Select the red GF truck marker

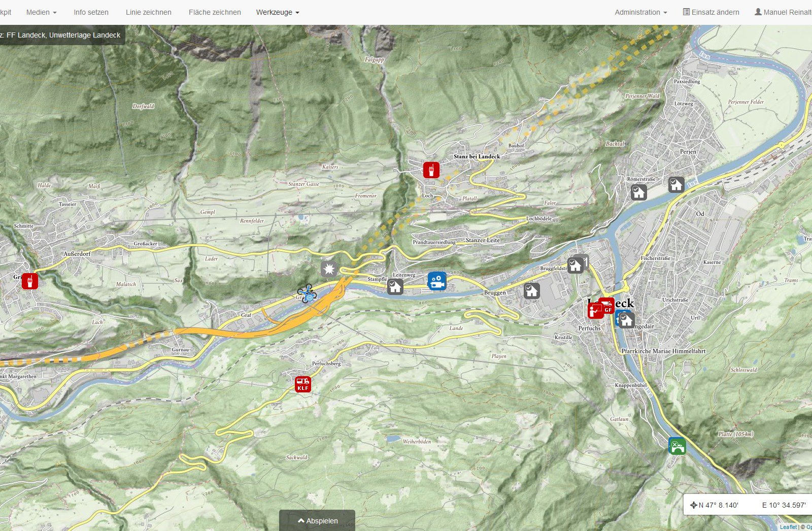606,306
